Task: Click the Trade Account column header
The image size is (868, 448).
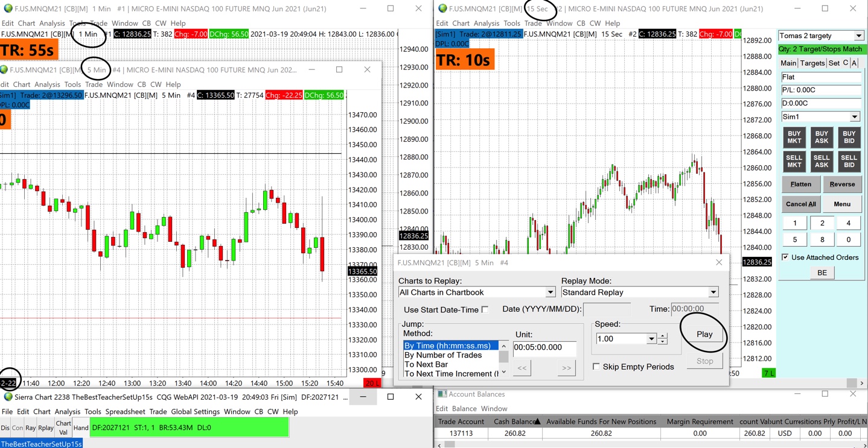Action: [461, 421]
